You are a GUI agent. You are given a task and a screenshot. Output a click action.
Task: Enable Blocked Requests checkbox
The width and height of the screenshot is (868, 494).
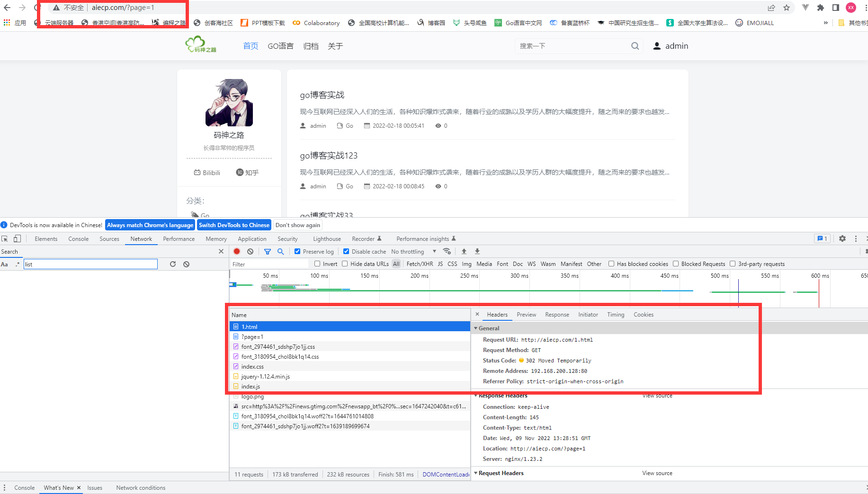click(676, 264)
